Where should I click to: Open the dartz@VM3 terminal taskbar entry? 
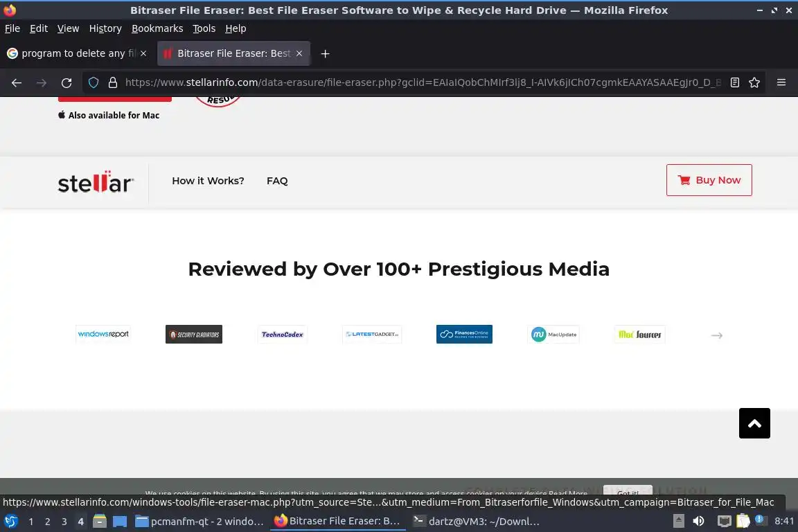(476, 522)
